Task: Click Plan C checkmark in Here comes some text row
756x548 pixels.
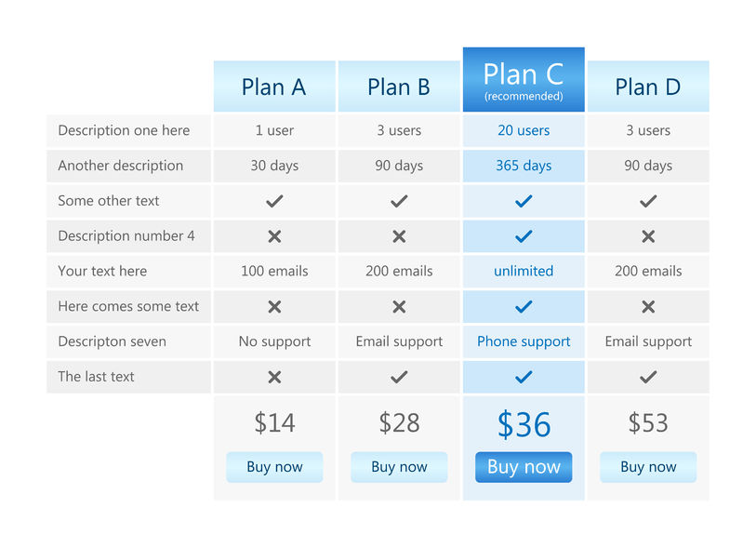Action: coord(524,307)
